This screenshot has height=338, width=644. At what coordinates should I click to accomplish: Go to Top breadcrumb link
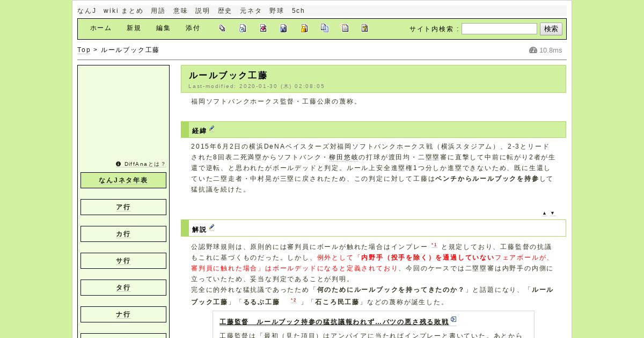click(x=84, y=50)
